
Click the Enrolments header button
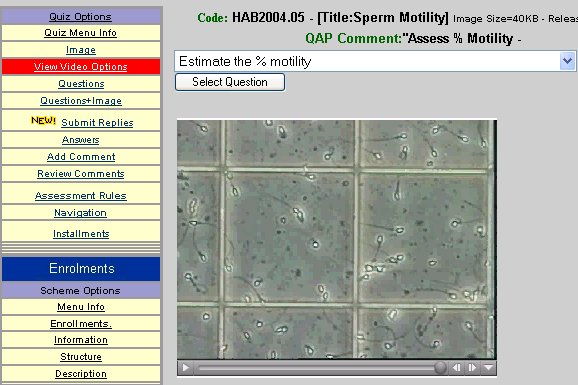click(81, 269)
